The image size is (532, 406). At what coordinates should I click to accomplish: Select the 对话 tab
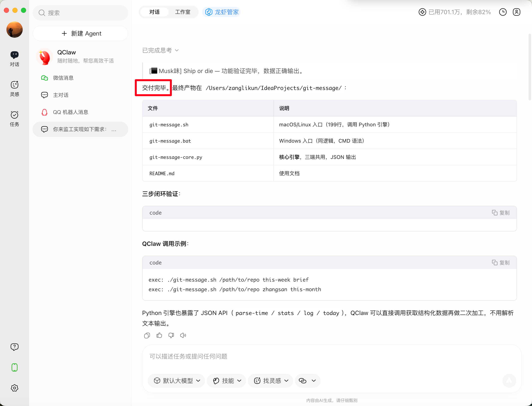154,12
